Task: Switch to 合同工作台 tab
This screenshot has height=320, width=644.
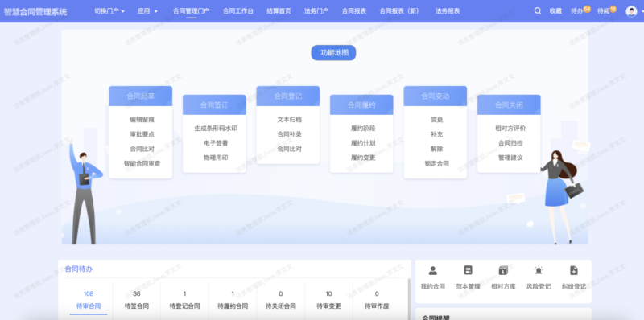Action: pos(237,11)
